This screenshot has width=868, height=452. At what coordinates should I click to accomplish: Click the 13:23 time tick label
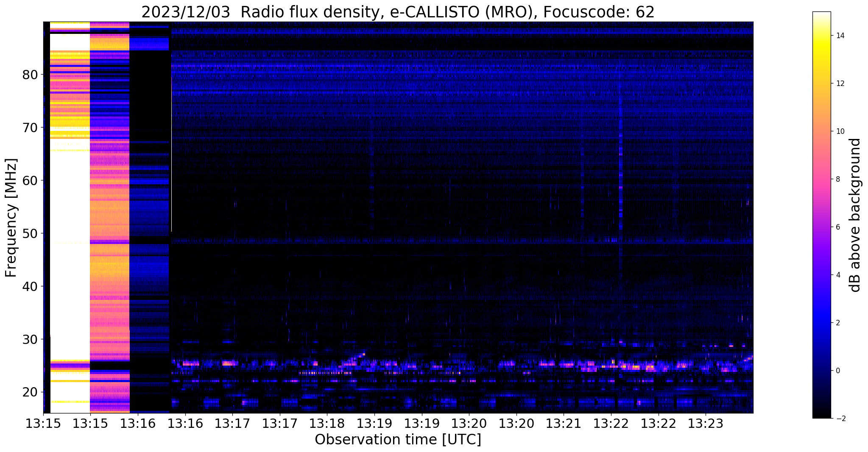706,423
